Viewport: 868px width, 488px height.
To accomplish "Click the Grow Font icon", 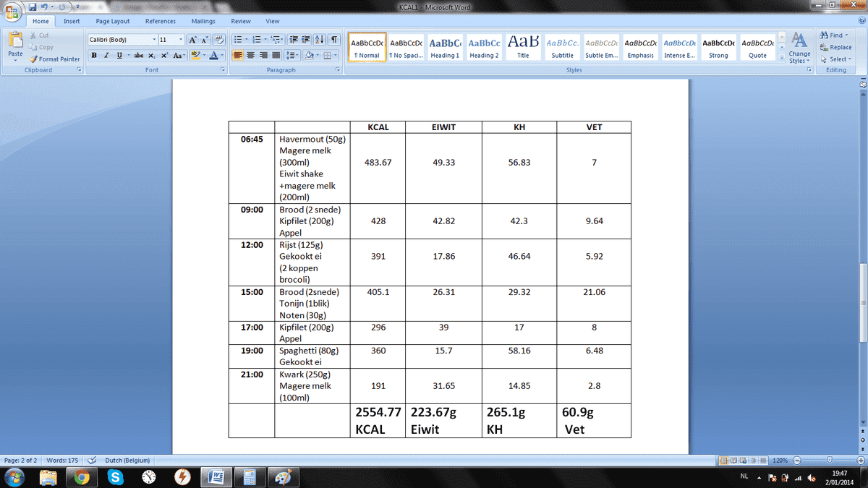I will click(x=192, y=40).
